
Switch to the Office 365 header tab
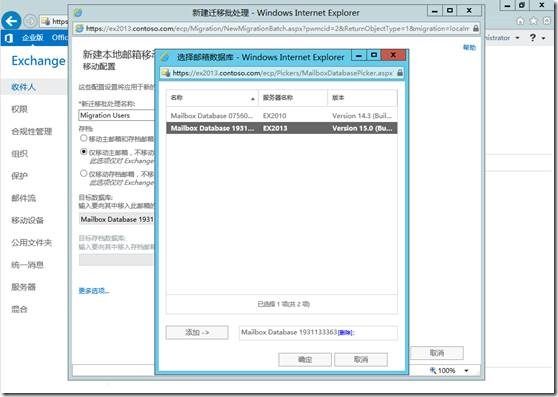tap(59, 37)
